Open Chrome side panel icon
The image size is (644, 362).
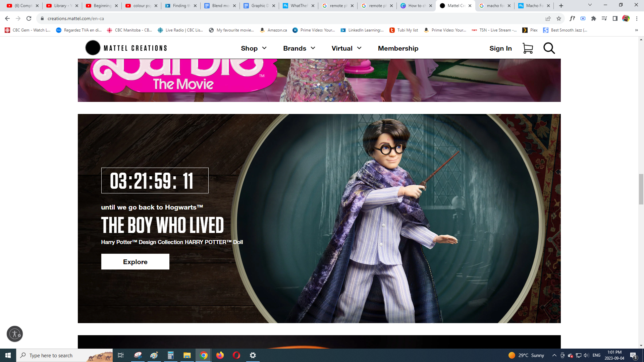[615, 18]
